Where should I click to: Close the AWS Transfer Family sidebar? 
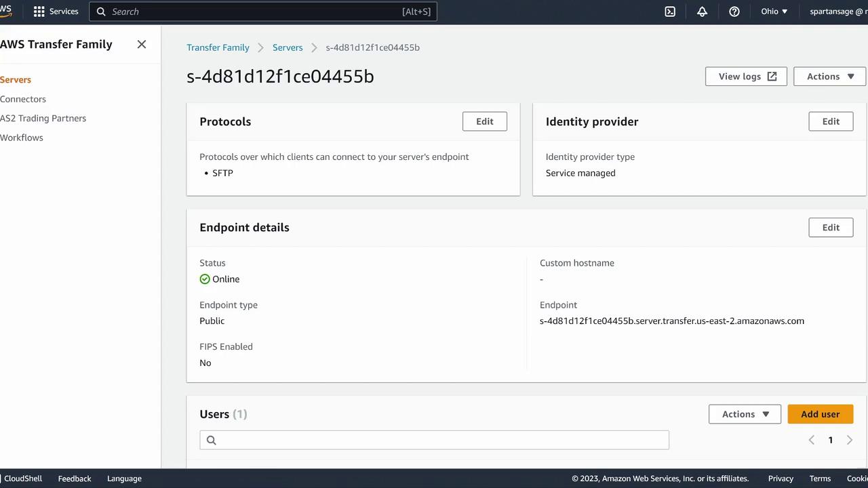coord(141,44)
